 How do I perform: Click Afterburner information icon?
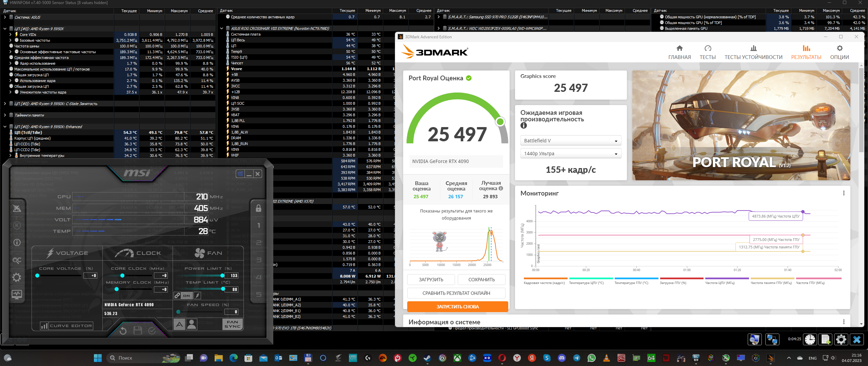pyautogui.click(x=17, y=242)
